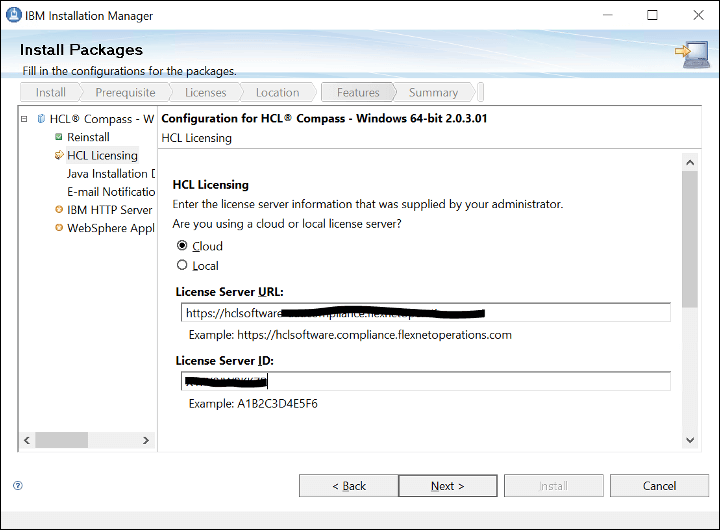Open the Prerequisite wizard step
This screenshot has height=530, width=720.
coord(125,92)
